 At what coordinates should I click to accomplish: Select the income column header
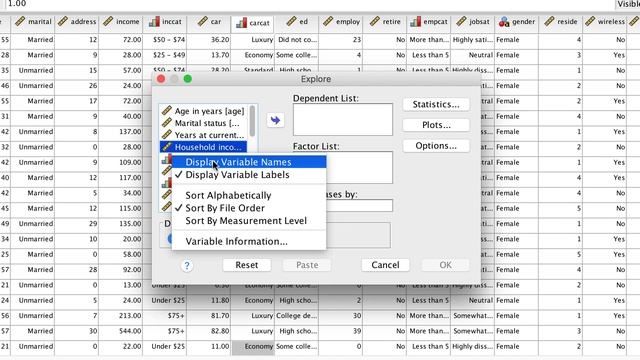point(121,22)
